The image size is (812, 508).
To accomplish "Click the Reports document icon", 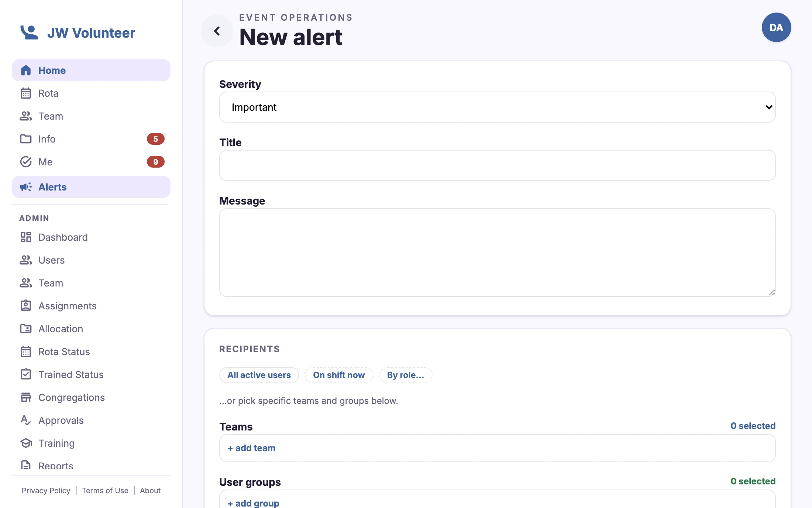I will (26, 465).
